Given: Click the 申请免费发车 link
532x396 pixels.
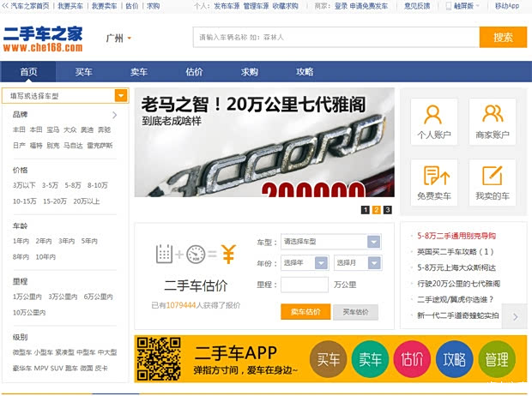Looking at the screenshot, I should (x=369, y=6).
